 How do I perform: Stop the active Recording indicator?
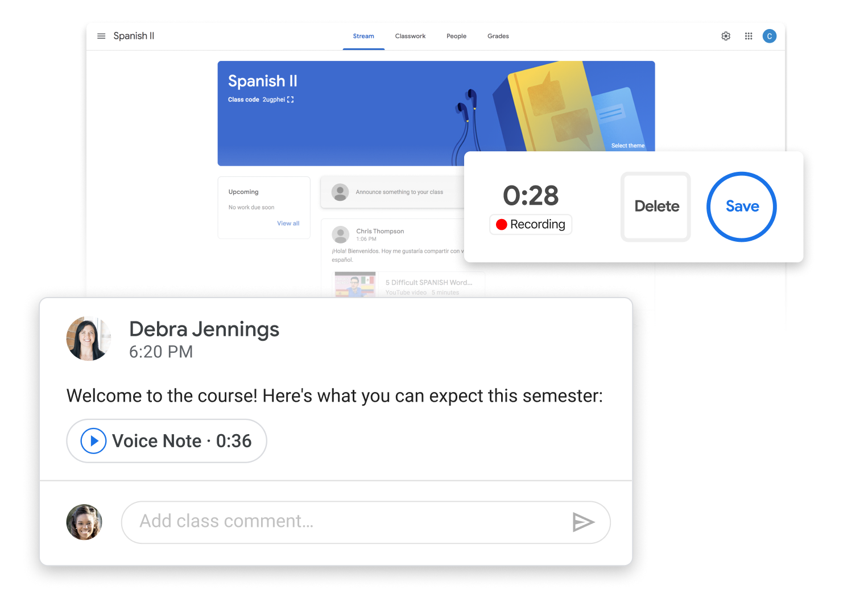pyautogui.click(x=530, y=224)
